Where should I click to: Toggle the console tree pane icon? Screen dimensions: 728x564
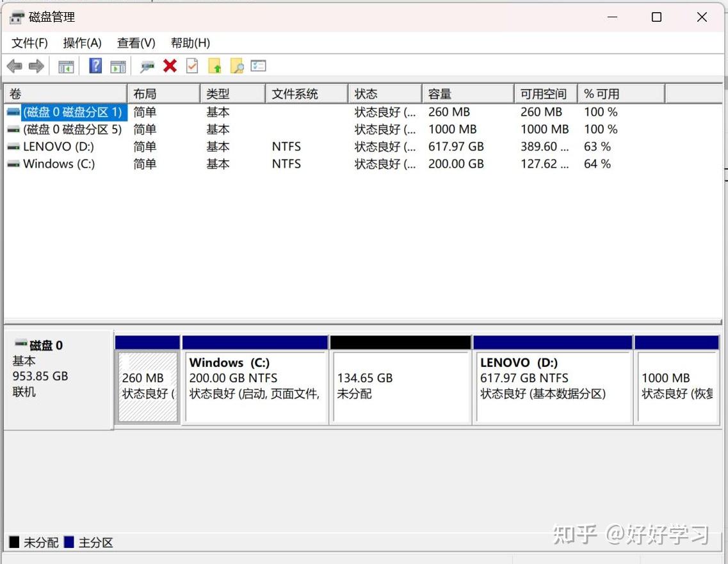click(x=66, y=67)
